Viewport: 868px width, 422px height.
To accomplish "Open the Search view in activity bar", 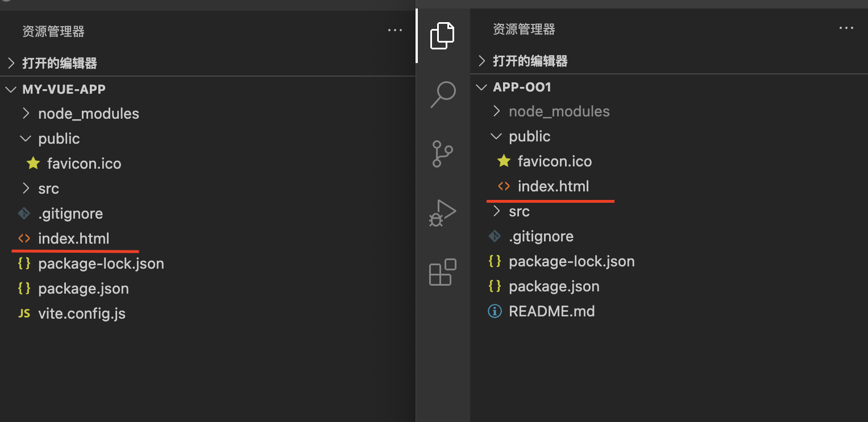I will click(x=442, y=94).
